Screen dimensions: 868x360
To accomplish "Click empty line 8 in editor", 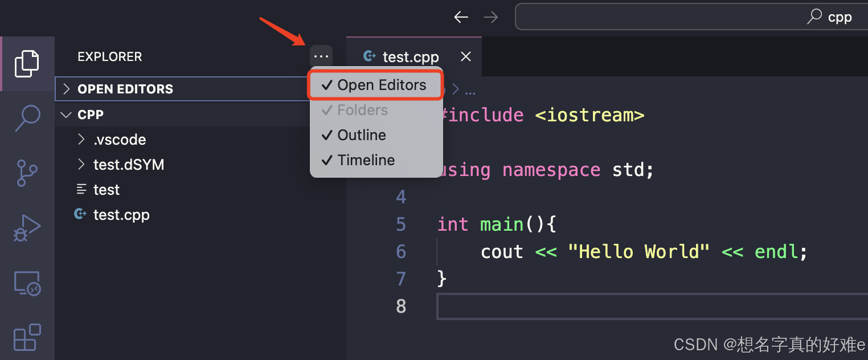I will click(652, 306).
